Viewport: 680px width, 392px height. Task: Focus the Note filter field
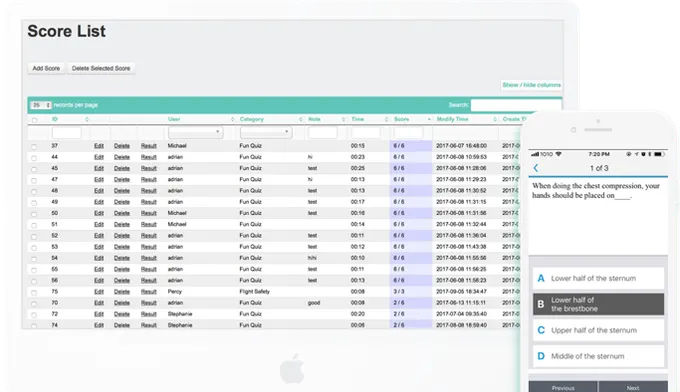(x=322, y=133)
